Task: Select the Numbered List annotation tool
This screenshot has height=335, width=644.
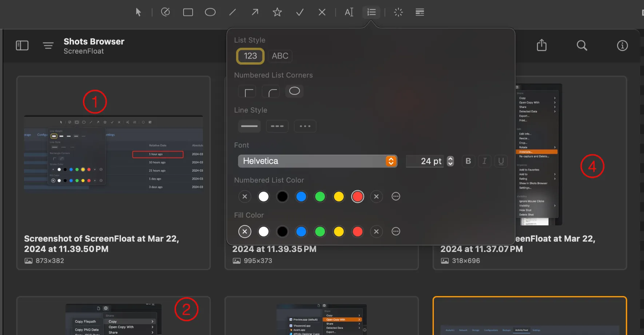Action: click(371, 12)
